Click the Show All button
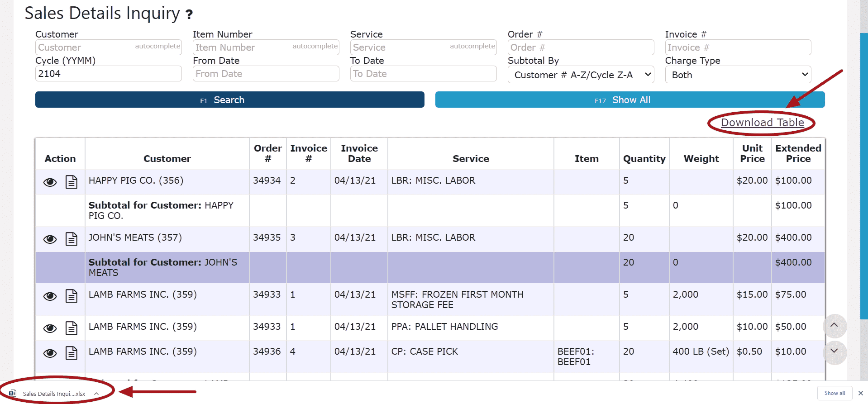Viewport: 868px width, 404px height. pos(630,100)
